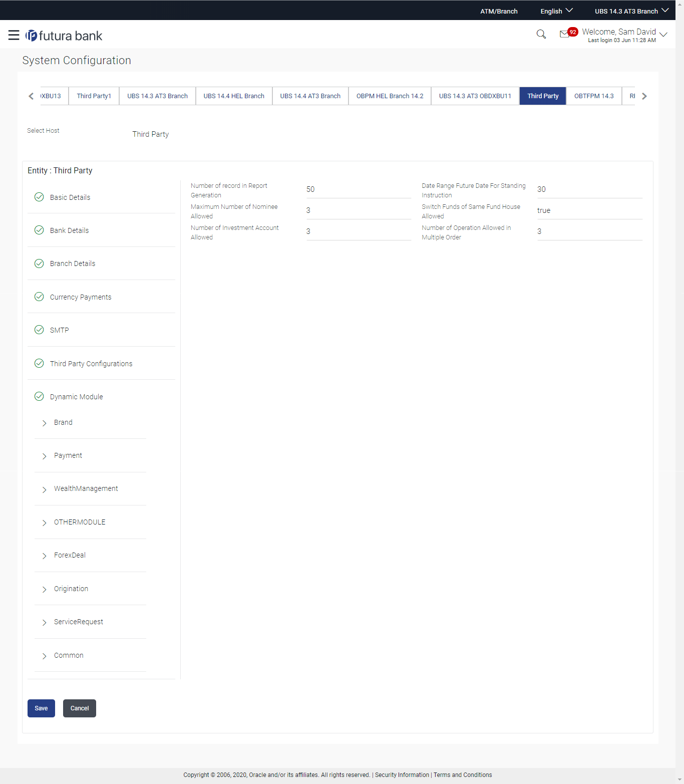This screenshot has width=684, height=784.
Task: Edit Number of Investment Account Allowed field
Action: (x=359, y=231)
